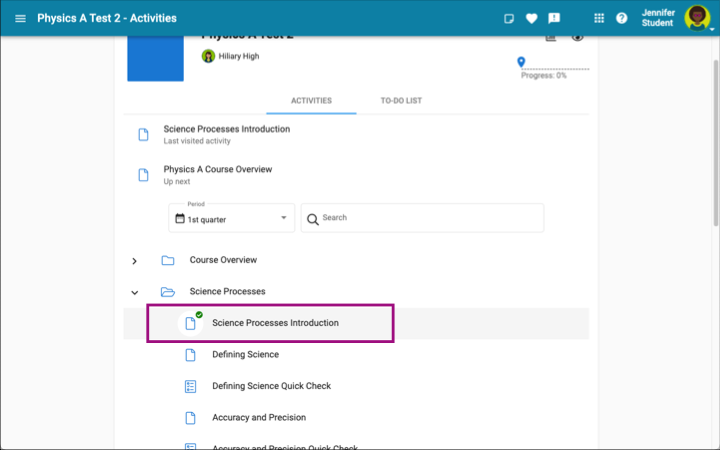Open the Accuracy and Precision activity
720x450 pixels.
click(258, 417)
